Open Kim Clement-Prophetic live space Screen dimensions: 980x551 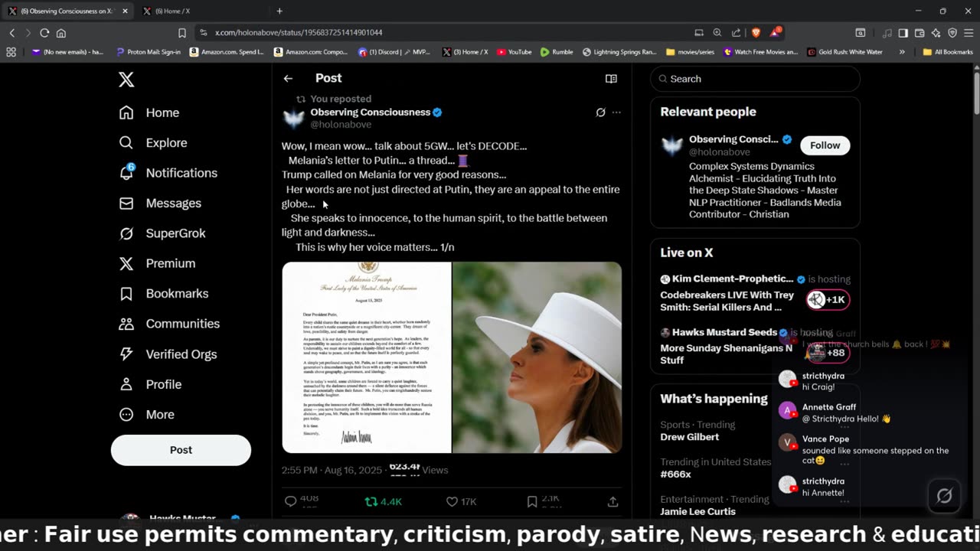(755, 292)
